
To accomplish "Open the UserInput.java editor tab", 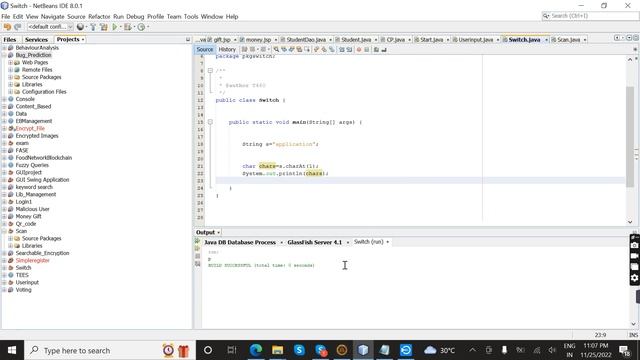I will (476, 40).
